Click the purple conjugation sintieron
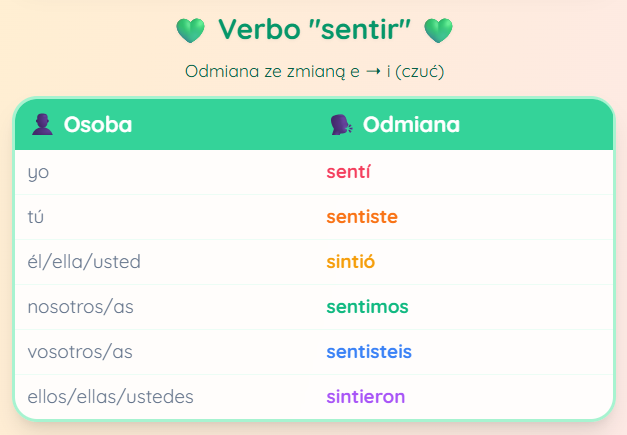This screenshot has height=435, width=627. point(366,397)
